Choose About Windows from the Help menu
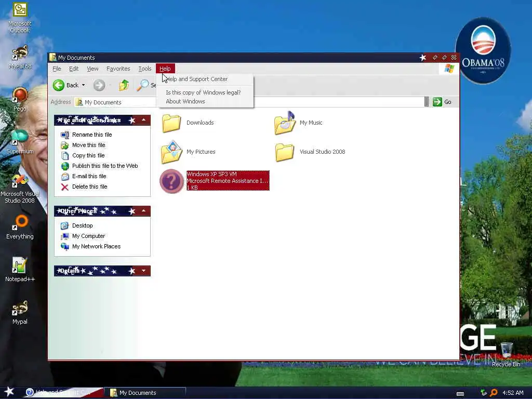The image size is (532, 399). [x=205, y=101]
